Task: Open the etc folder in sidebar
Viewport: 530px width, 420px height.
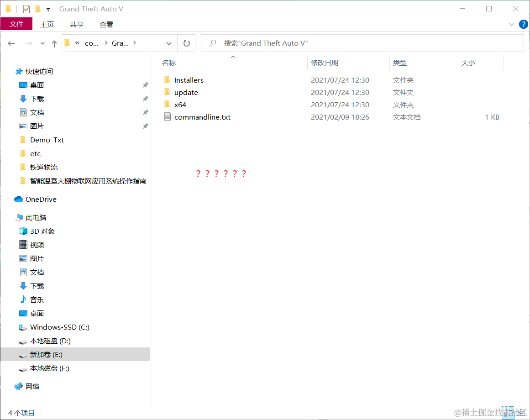Action: (x=35, y=154)
